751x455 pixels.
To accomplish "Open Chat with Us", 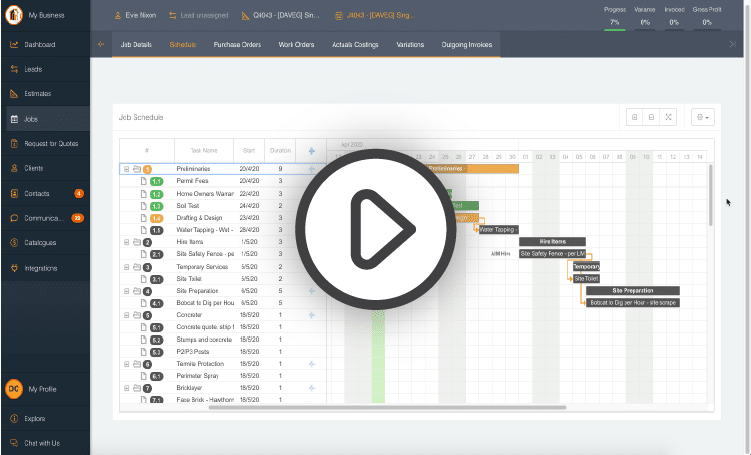I will [x=41, y=443].
